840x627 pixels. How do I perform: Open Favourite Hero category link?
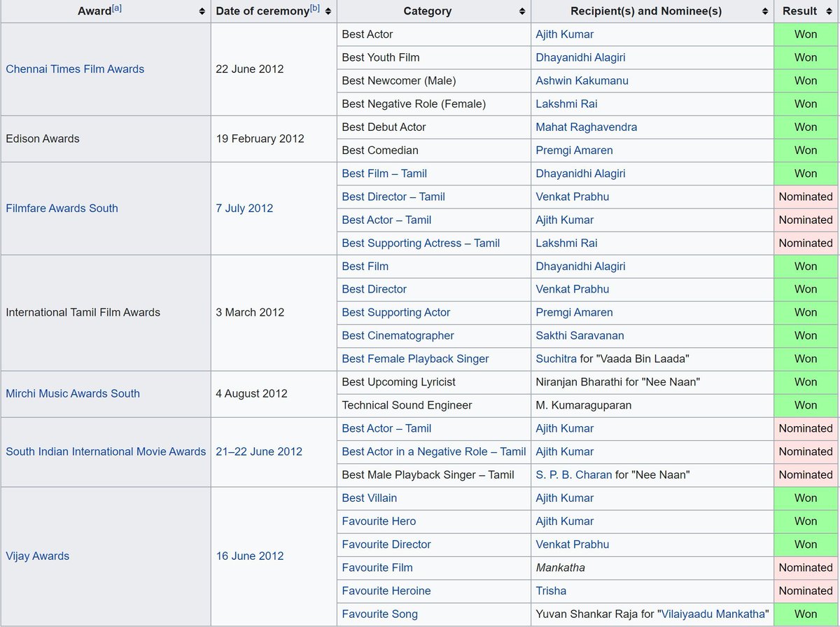tap(379, 521)
